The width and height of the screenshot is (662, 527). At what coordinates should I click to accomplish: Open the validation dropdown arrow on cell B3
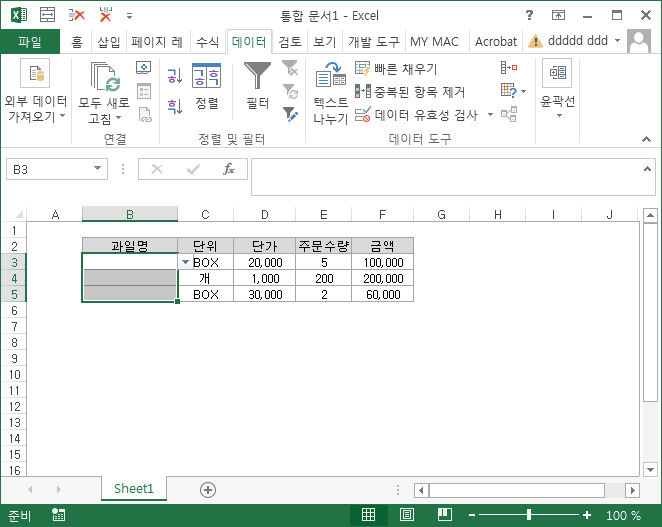[x=185, y=262]
